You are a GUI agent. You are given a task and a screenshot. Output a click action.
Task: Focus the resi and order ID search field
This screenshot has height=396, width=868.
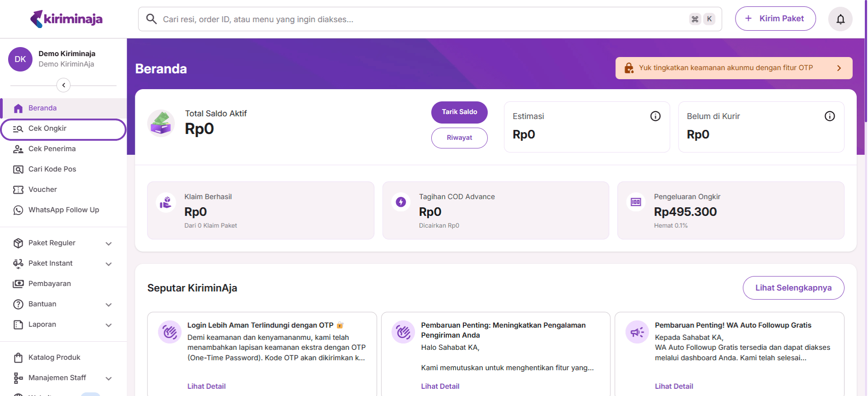coord(420,19)
